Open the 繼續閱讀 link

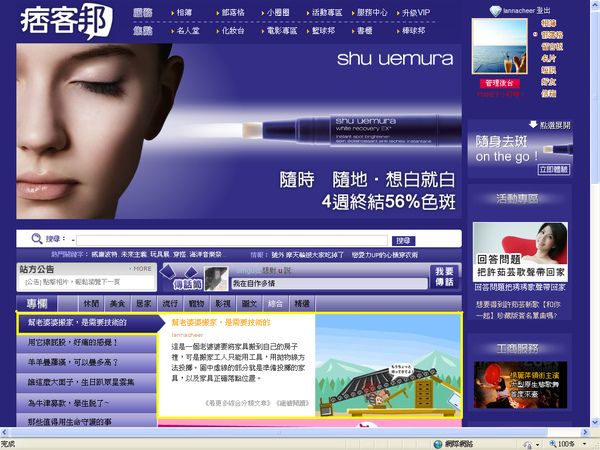(293, 403)
